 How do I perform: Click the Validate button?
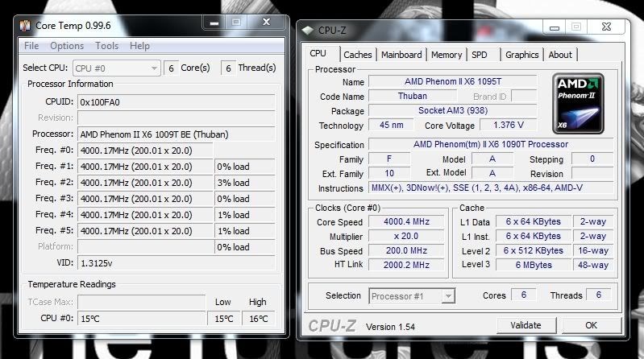tap(526, 325)
